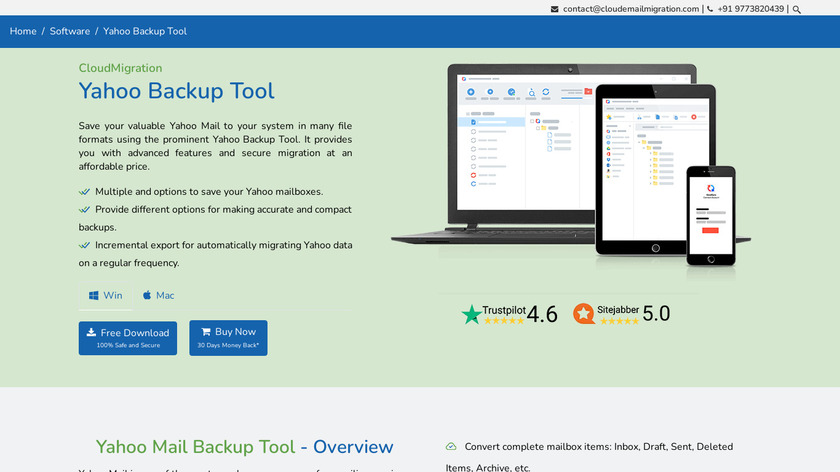
Task: Click the Trustpilot 4.6 rating score
Action: coord(541,314)
